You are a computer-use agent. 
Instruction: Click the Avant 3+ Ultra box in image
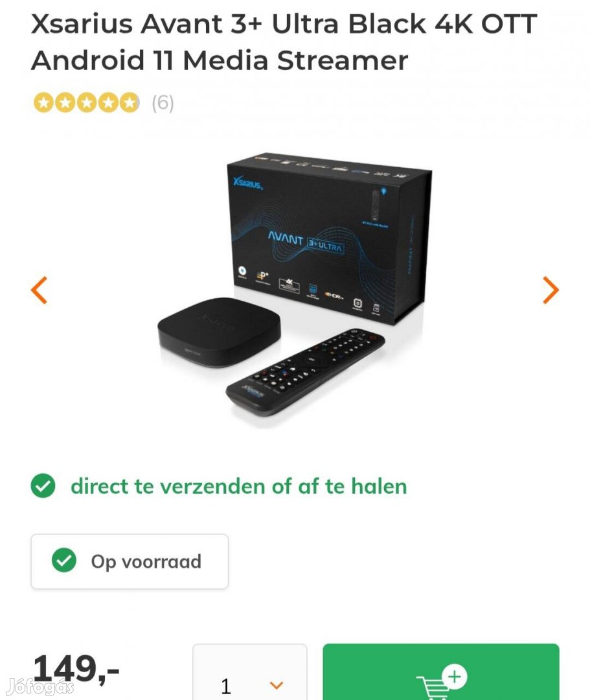329,238
